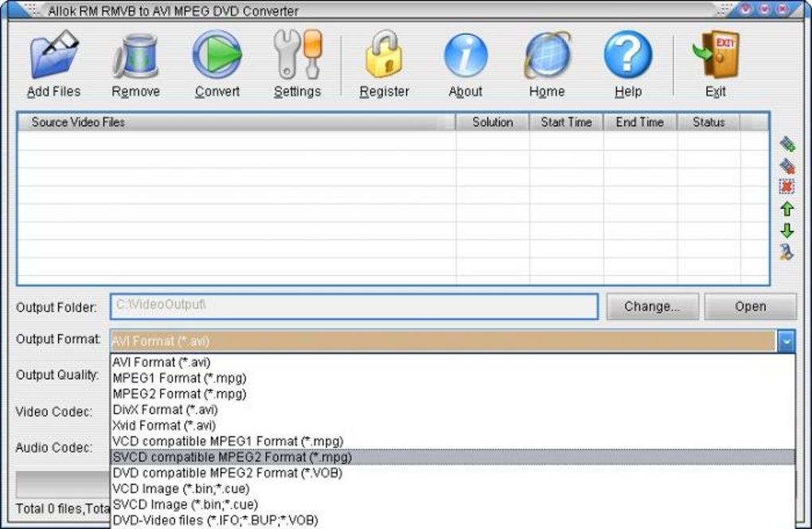Visit Home via the globe icon

tap(548, 56)
